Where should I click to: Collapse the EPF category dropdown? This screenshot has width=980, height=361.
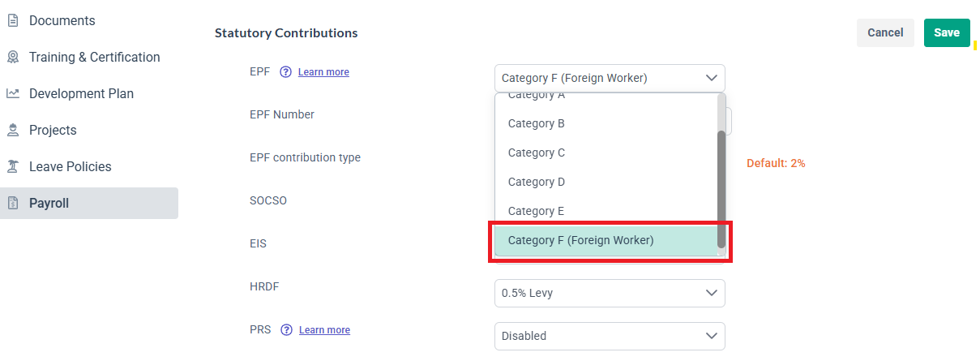point(711,79)
